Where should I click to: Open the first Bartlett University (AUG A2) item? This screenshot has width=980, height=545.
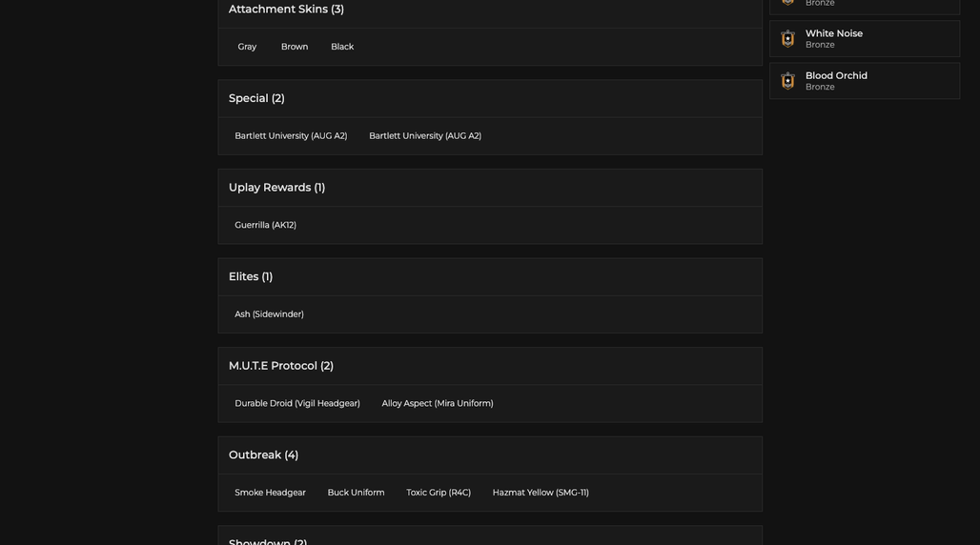(x=291, y=135)
